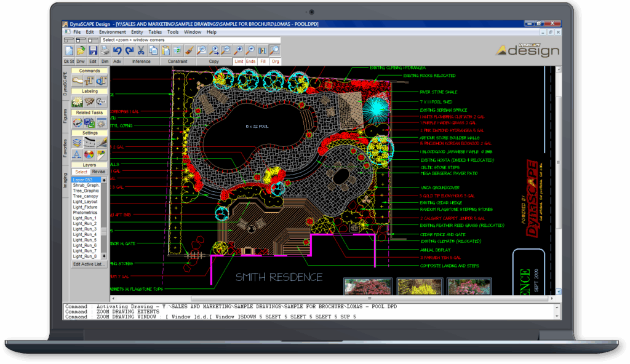This screenshot has width=630, height=364.
Task: Click the pink flowers plant thumbnail
Action: [x=469, y=287]
